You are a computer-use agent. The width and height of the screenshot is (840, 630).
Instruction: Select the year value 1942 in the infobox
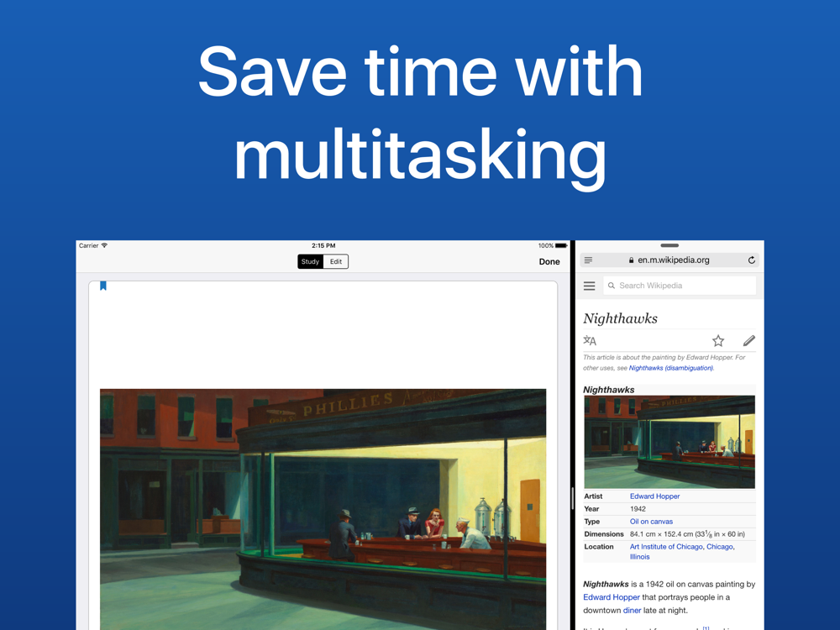pos(638,509)
